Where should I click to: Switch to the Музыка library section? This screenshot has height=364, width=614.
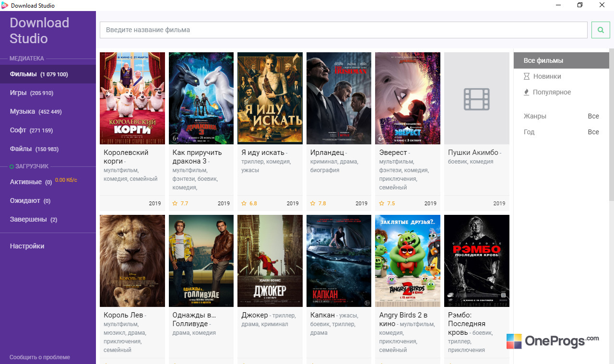[48, 112]
